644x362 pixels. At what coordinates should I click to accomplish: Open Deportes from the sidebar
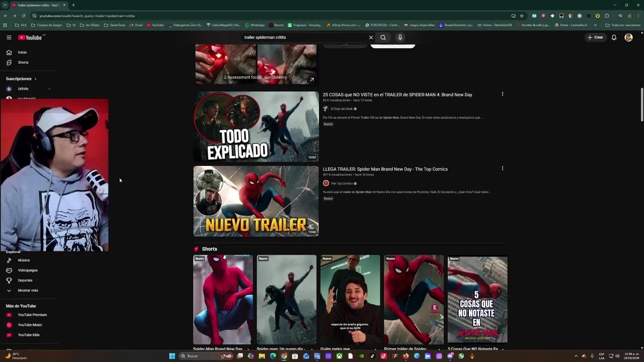25,280
